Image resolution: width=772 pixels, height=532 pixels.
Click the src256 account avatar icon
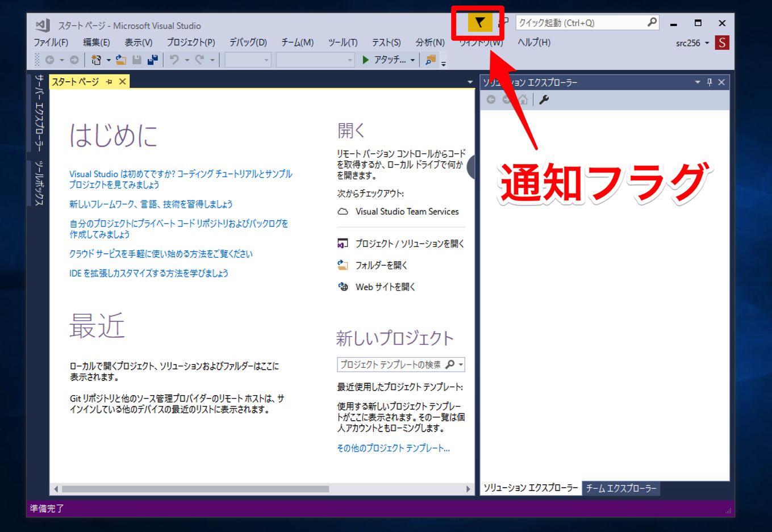[722, 43]
